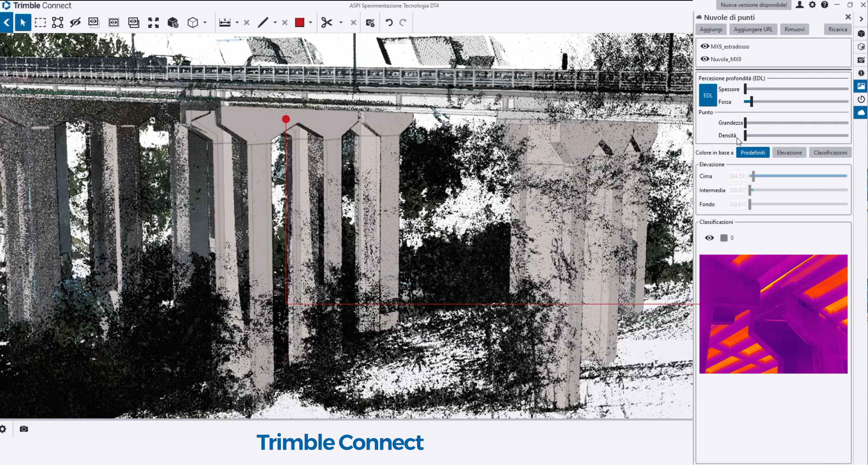
Task: Clear clip planes with X next to scissors
Action: [x=353, y=23]
